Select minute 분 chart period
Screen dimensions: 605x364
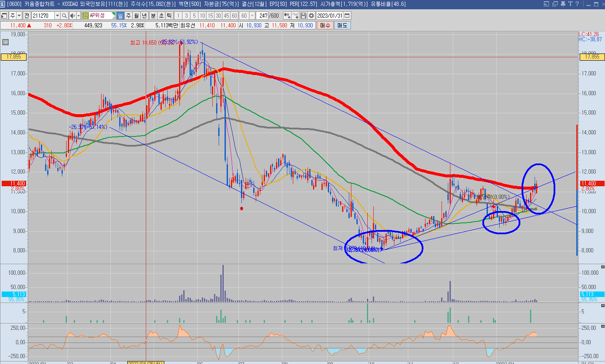pyautogui.click(x=153, y=16)
